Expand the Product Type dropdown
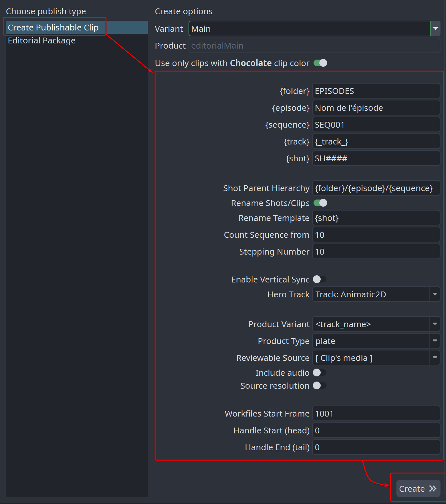 click(x=435, y=341)
